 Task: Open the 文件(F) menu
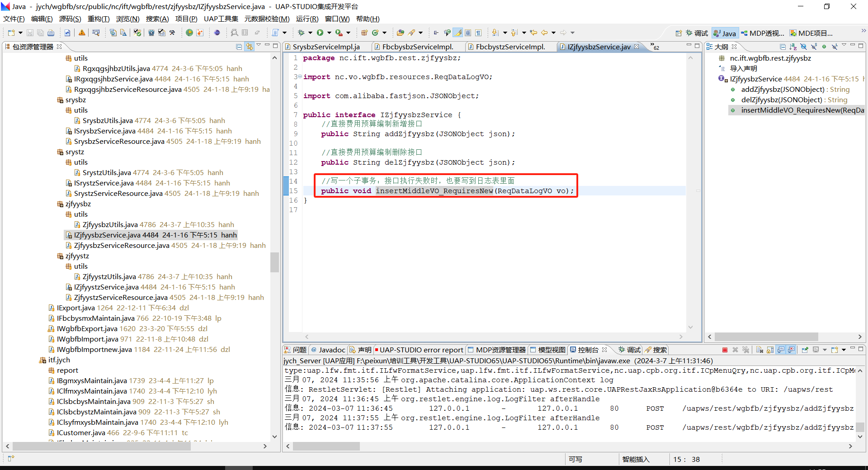click(14, 19)
